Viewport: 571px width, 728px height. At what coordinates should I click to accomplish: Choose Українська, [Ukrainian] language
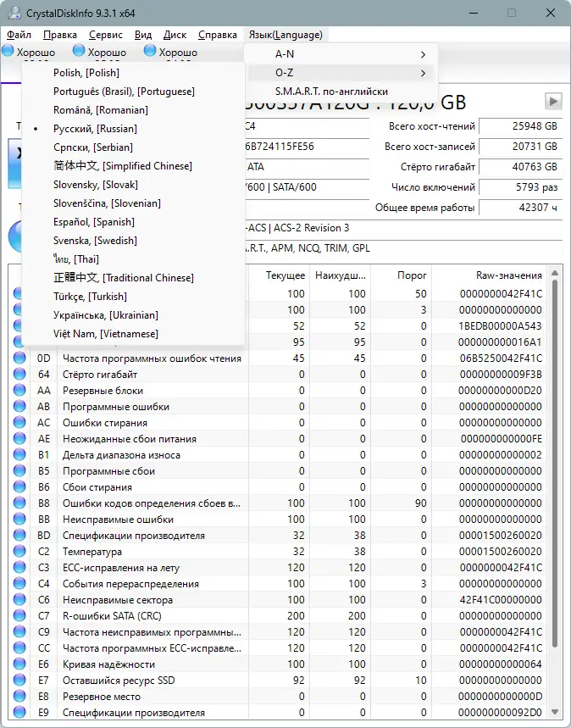coord(134,315)
